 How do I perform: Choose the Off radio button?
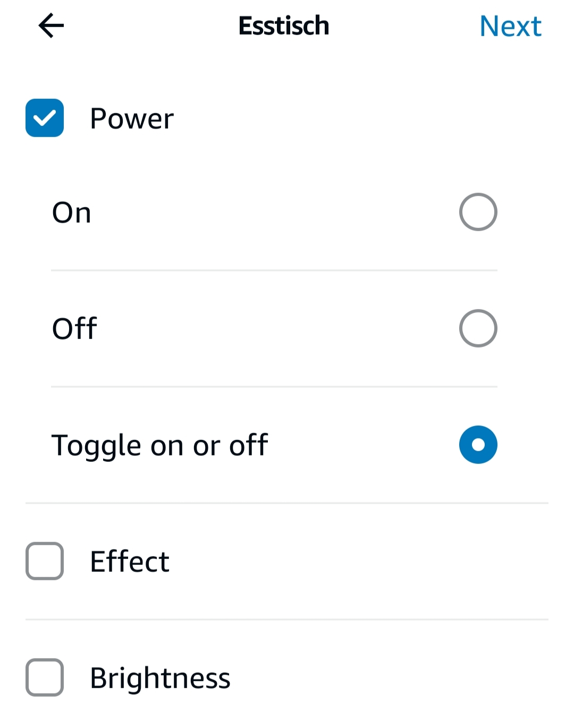pos(478,328)
